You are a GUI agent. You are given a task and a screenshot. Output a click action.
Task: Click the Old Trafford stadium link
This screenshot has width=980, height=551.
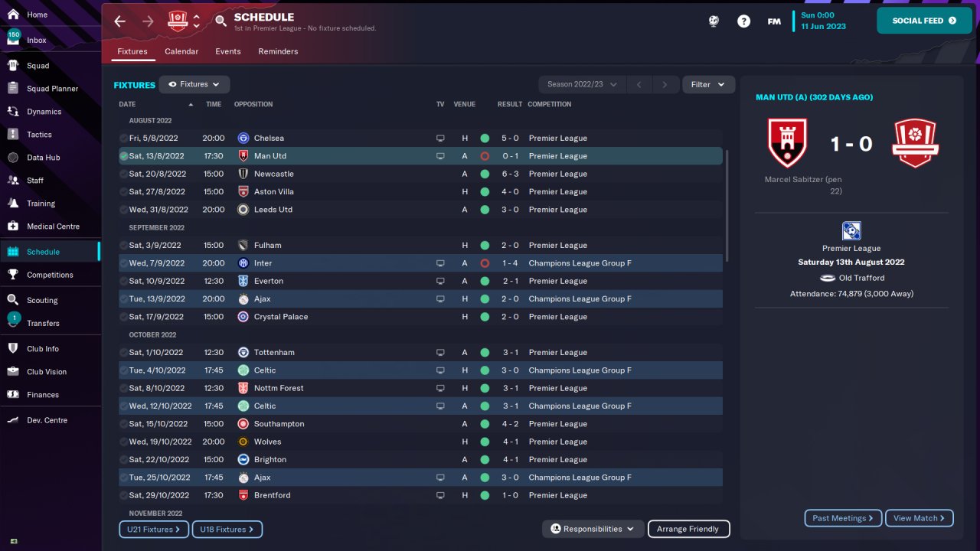(861, 278)
